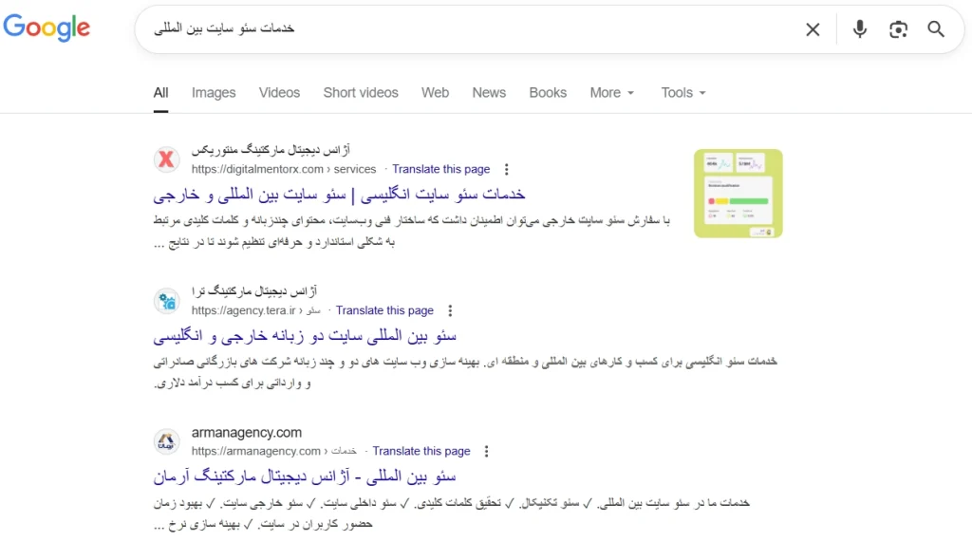Image resolution: width=972 pixels, height=560 pixels.
Task: Open the three-dot menu on the digitalmentorx result
Action: pyautogui.click(x=507, y=169)
